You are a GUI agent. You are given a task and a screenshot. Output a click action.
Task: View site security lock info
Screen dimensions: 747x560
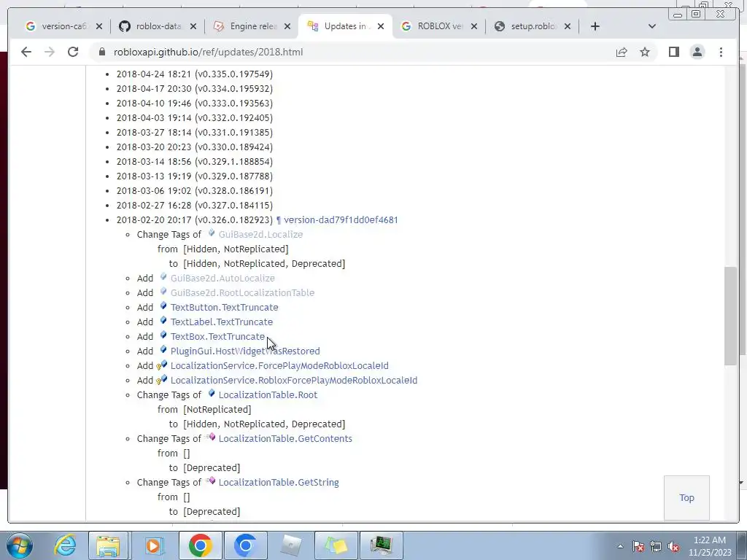coord(102,52)
